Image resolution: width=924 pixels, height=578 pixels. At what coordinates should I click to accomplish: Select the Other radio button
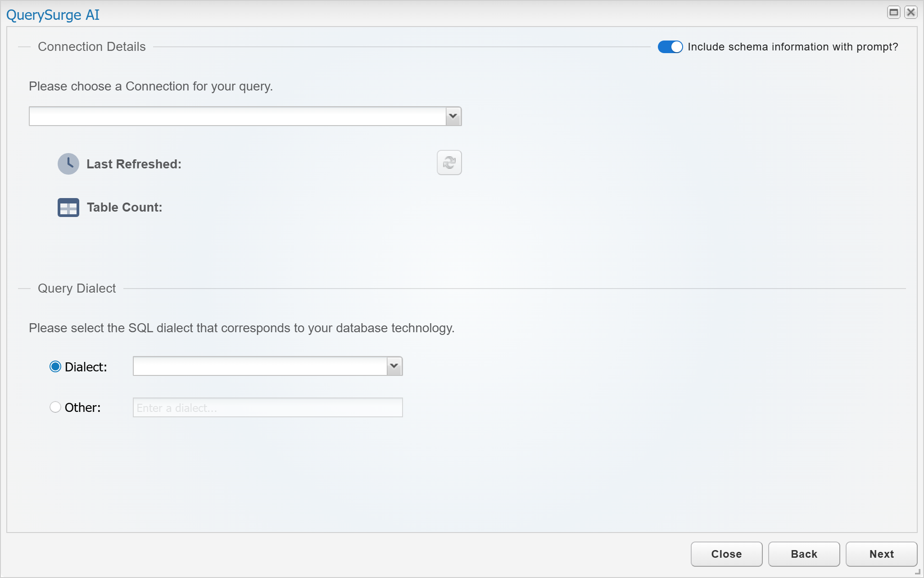coord(55,407)
